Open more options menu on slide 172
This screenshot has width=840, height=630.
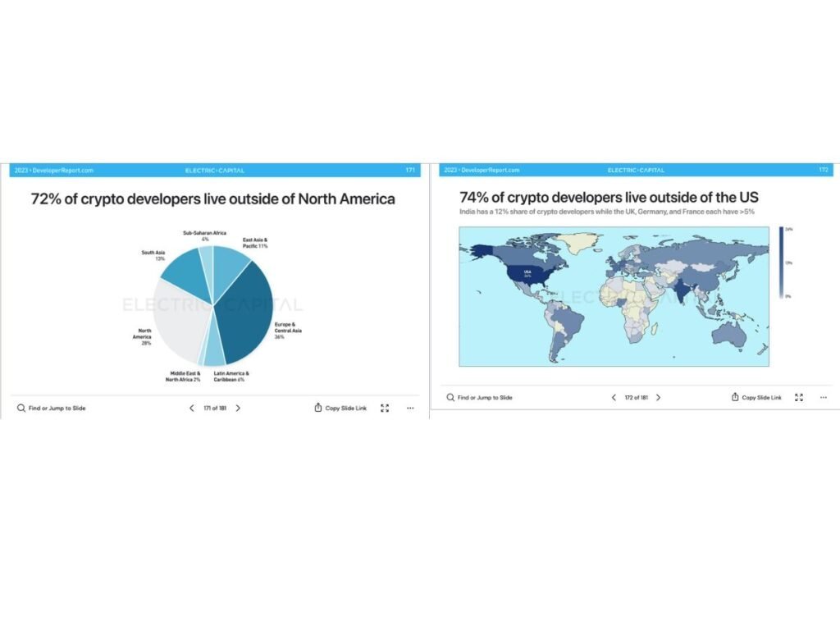tap(823, 397)
